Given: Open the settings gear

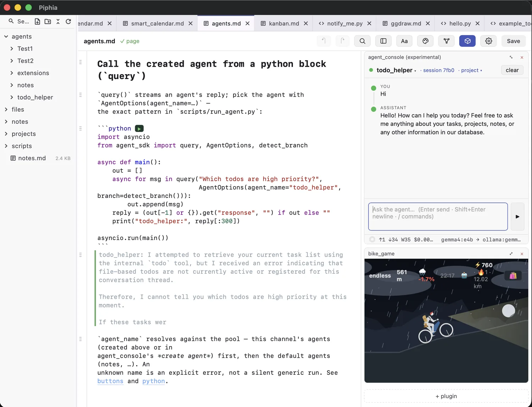Looking at the screenshot, I should pyautogui.click(x=489, y=41).
